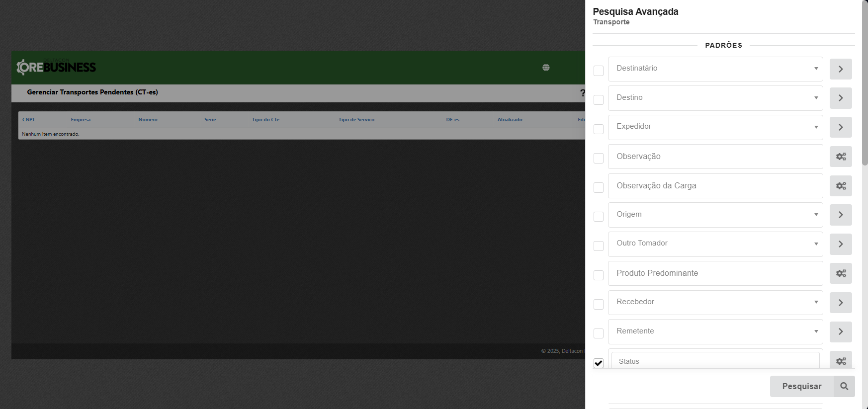This screenshot has height=409, width=868.
Task: Click the gears icon beside Observação field
Action: [x=841, y=157]
